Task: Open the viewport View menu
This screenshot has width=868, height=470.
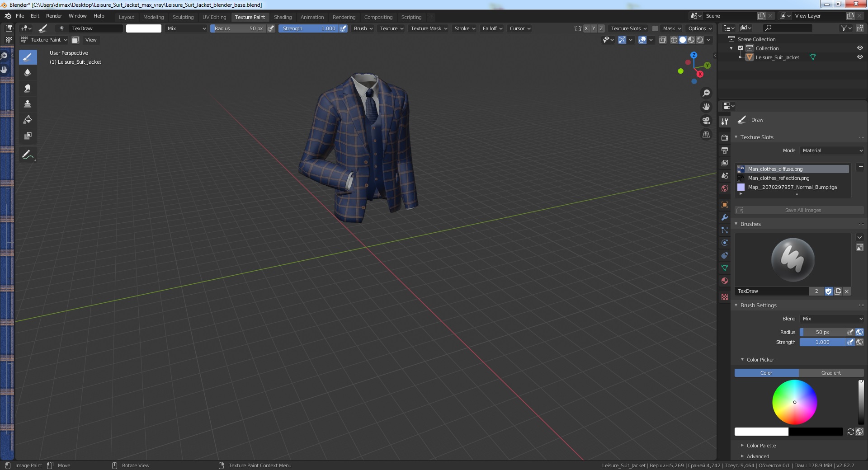Action: pos(91,40)
